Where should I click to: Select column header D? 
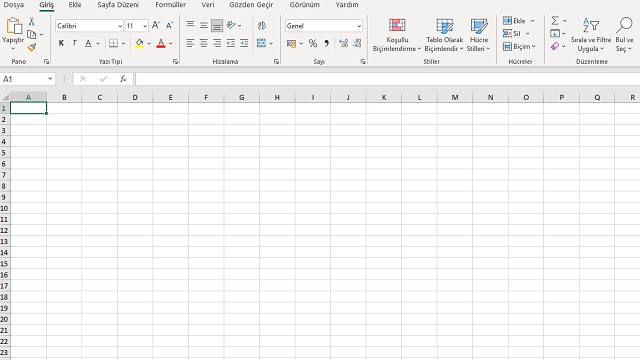click(x=135, y=97)
